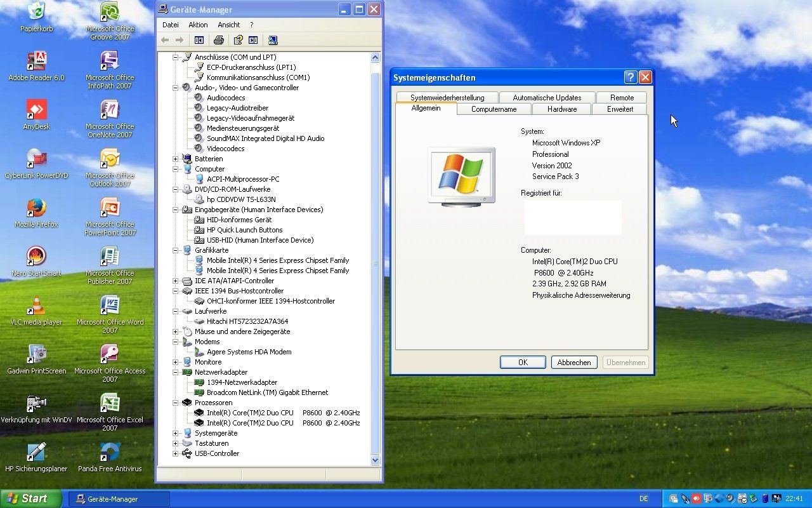This screenshot has height=508, width=812.
Task: Collapse the Prozessoren node
Action: (x=176, y=403)
